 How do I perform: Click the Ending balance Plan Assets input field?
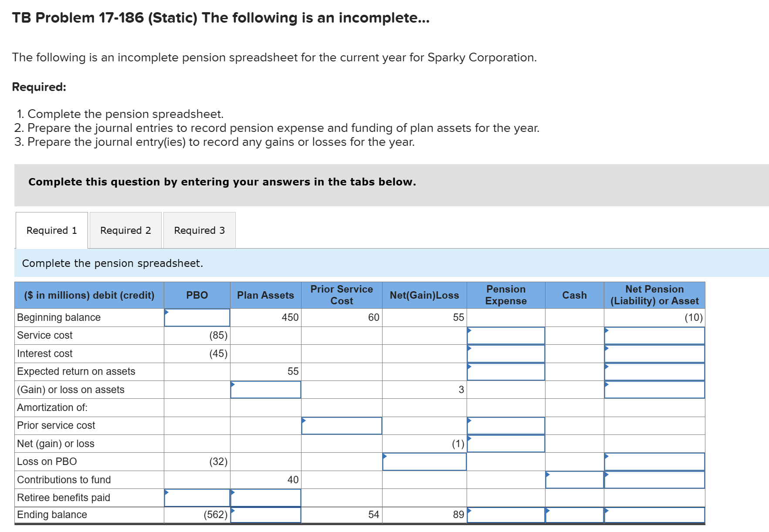tap(266, 515)
